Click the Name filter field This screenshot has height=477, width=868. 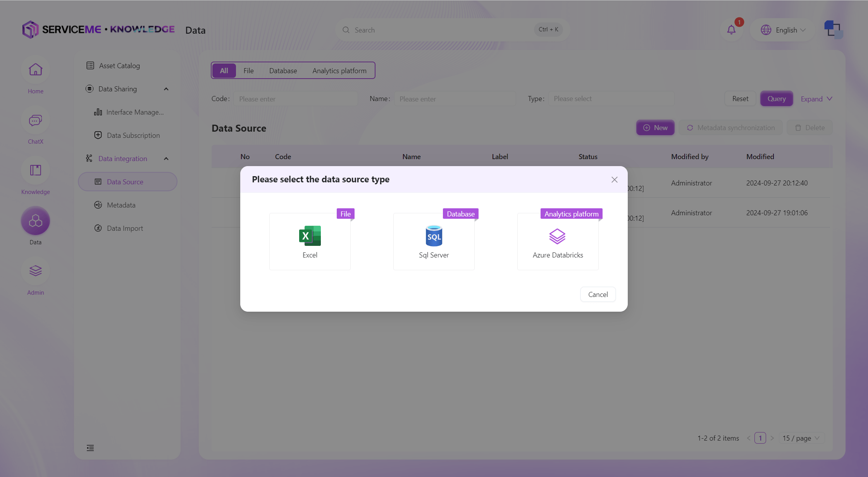click(455, 99)
